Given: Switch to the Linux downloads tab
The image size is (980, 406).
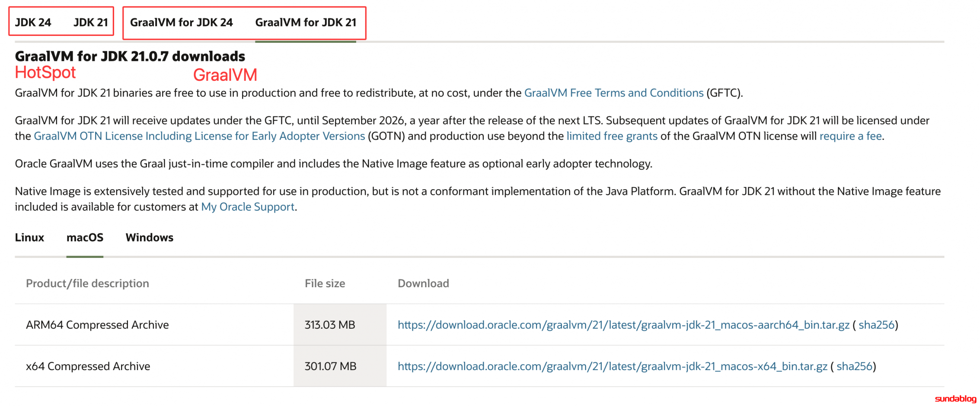Looking at the screenshot, I should (29, 238).
